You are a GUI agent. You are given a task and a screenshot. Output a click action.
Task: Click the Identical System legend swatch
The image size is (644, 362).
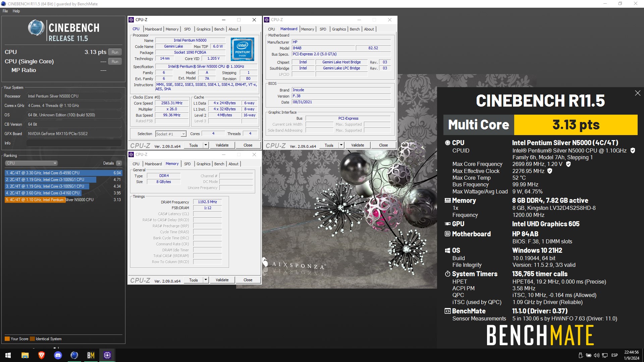(32, 339)
